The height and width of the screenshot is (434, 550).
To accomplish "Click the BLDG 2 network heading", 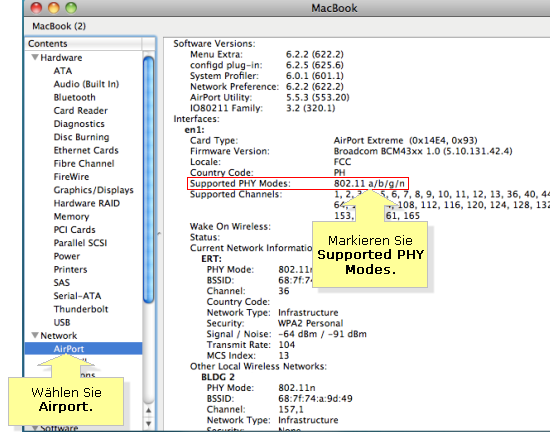I will click(218, 377).
